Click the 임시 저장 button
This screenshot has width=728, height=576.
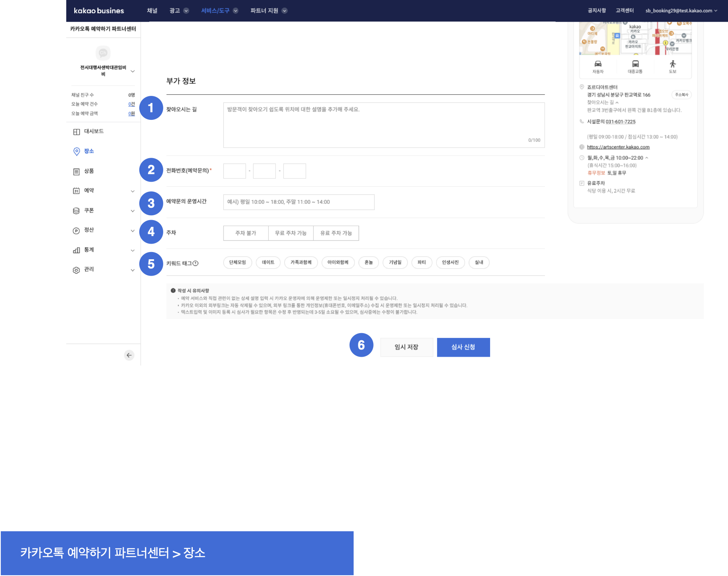click(x=406, y=347)
